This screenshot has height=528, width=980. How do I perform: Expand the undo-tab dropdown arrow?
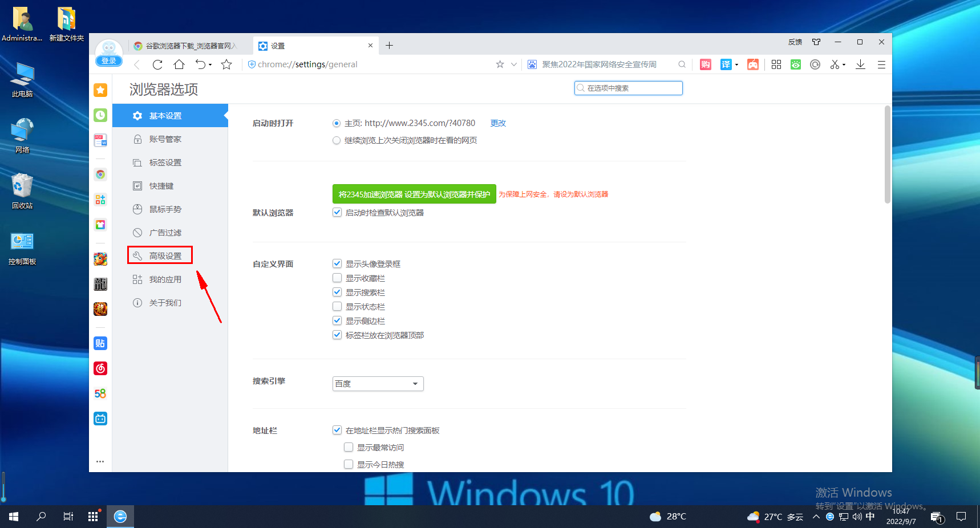pos(210,65)
